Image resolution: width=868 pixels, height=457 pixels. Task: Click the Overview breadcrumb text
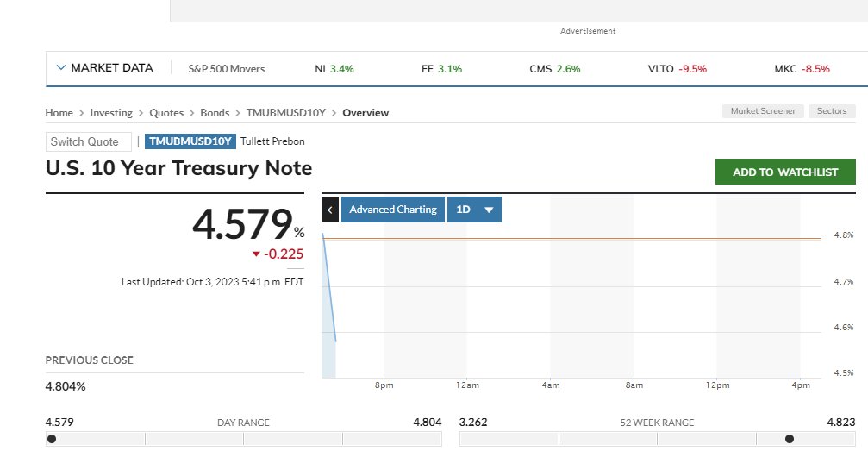(365, 112)
